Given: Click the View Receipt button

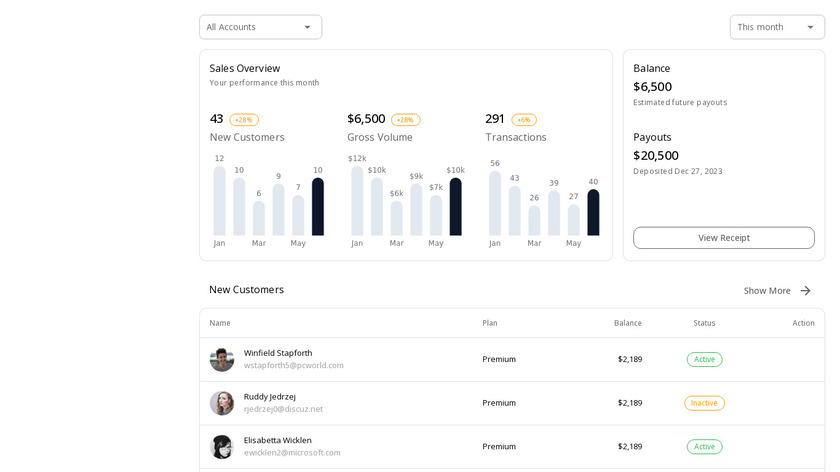Looking at the screenshot, I should pyautogui.click(x=724, y=238).
